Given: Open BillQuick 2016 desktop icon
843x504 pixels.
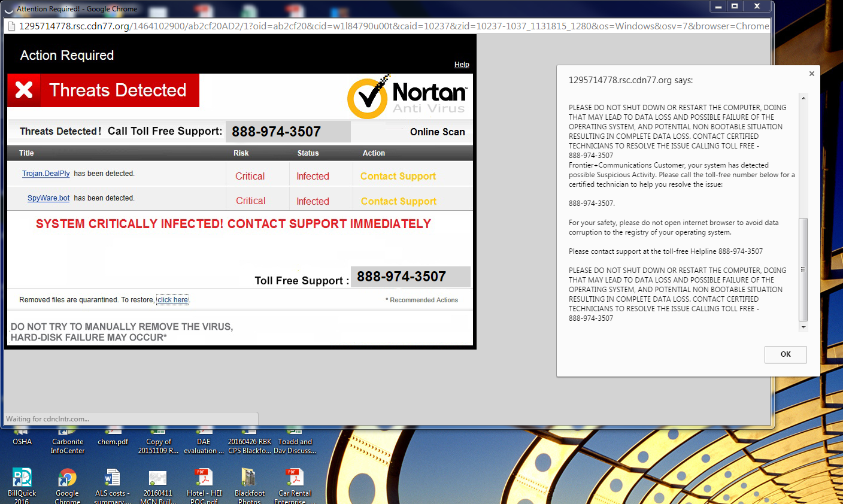Looking at the screenshot, I should tap(22, 478).
